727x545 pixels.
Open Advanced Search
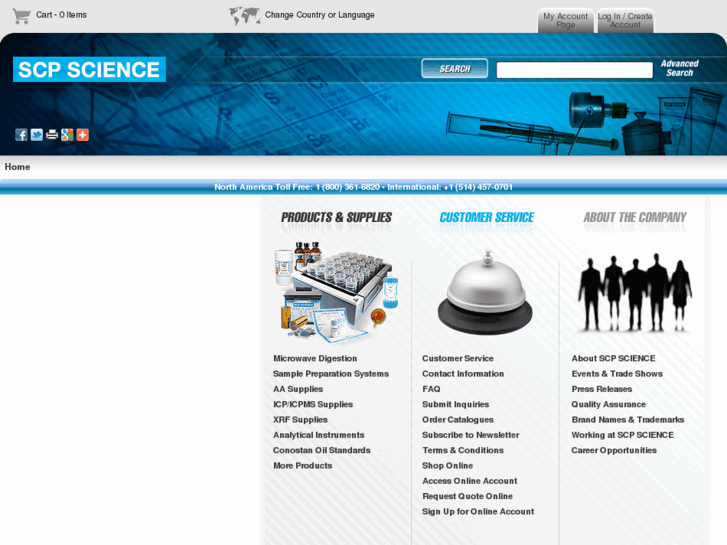point(680,68)
